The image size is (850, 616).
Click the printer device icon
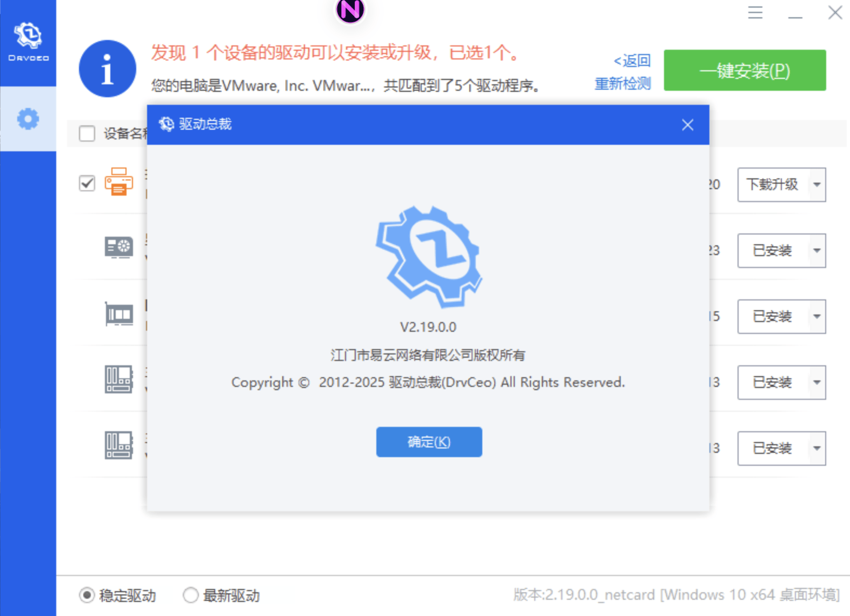click(x=119, y=182)
